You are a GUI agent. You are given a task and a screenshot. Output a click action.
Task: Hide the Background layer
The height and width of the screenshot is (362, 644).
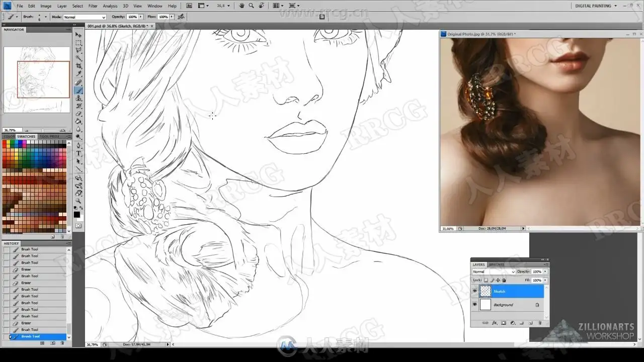(475, 305)
